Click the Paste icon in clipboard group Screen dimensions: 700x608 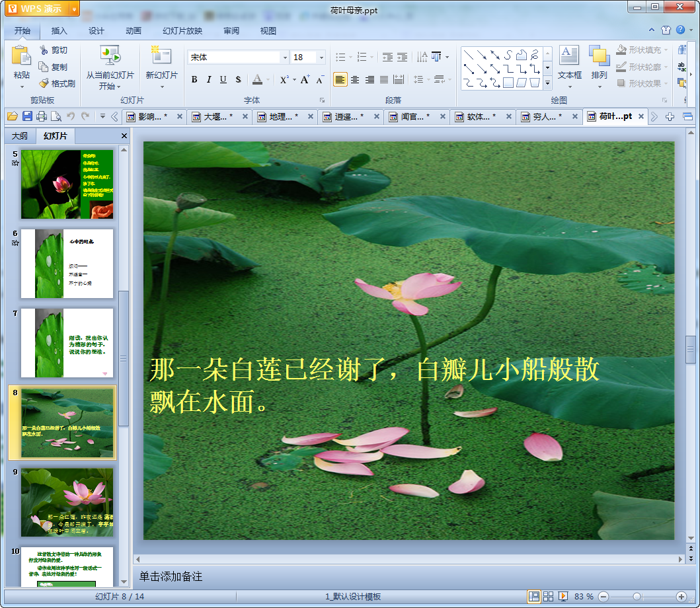(21, 56)
